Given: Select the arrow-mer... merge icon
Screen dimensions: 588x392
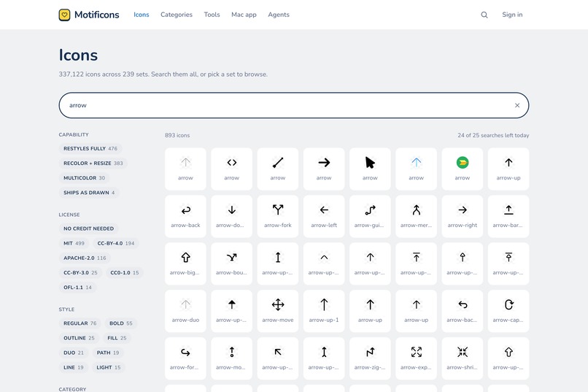Looking at the screenshot, I should pos(417,217).
